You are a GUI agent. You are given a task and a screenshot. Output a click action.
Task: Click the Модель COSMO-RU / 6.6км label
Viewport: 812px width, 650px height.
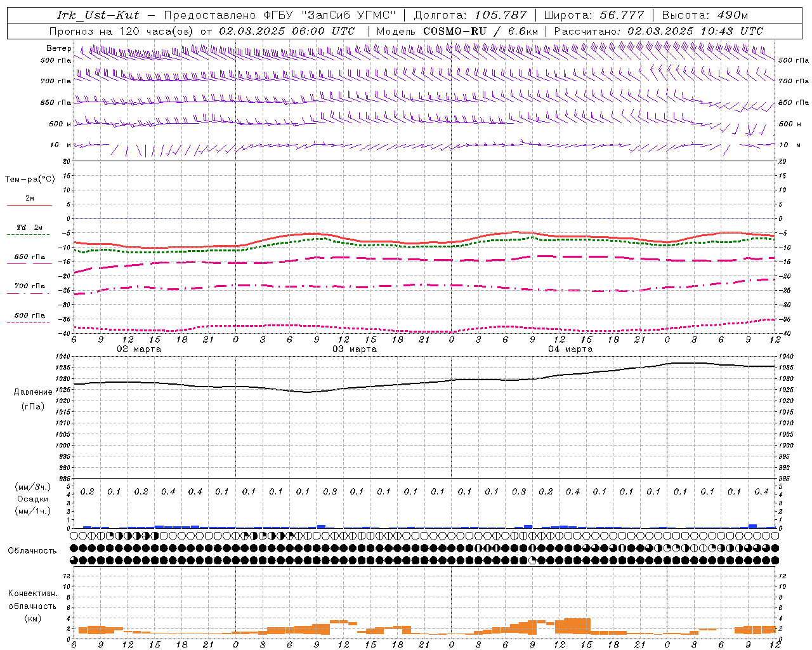coord(457,31)
